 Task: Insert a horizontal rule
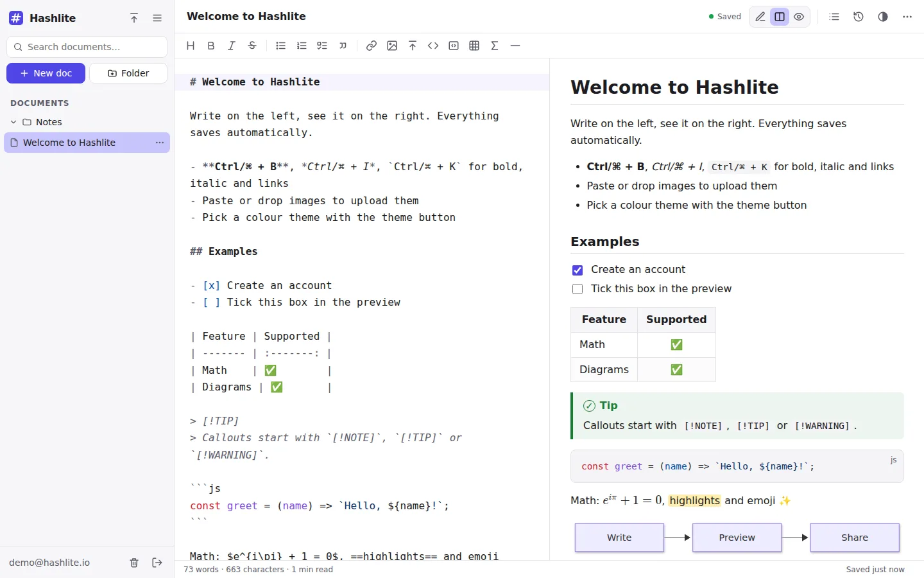point(515,46)
